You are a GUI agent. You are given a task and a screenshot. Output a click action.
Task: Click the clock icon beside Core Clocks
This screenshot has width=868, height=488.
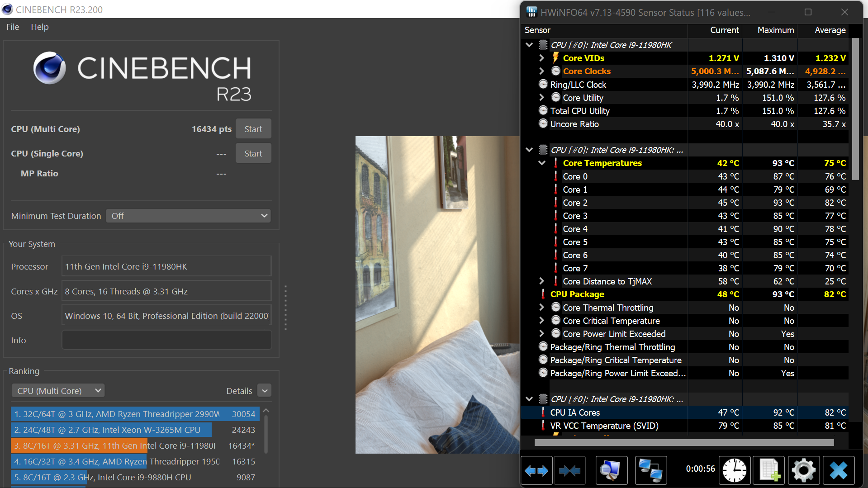point(556,71)
